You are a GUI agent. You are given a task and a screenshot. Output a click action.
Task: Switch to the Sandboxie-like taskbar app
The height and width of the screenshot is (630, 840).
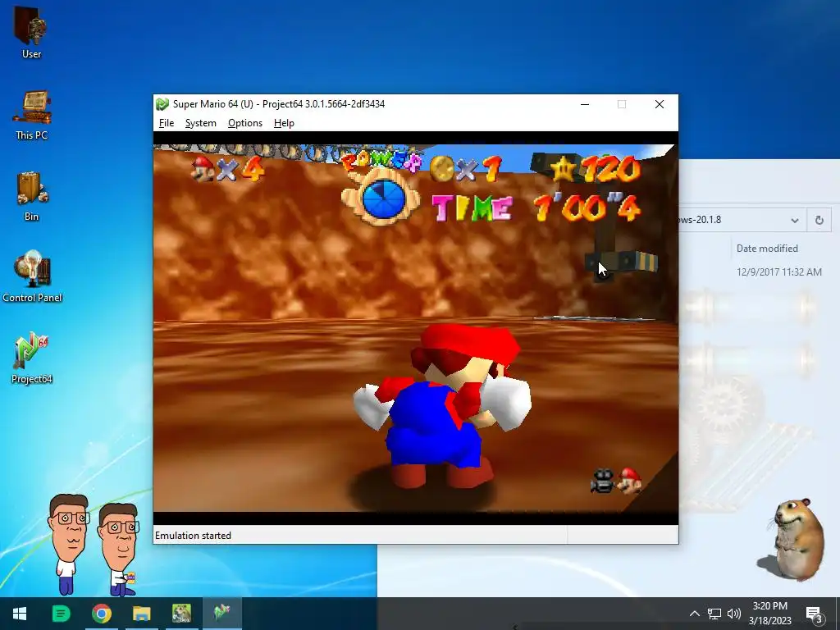(181, 614)
